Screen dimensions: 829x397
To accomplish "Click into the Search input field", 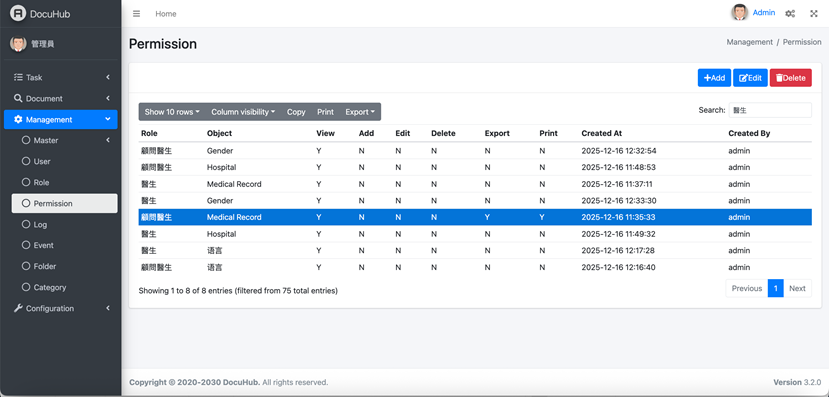I will coord(770,110).
